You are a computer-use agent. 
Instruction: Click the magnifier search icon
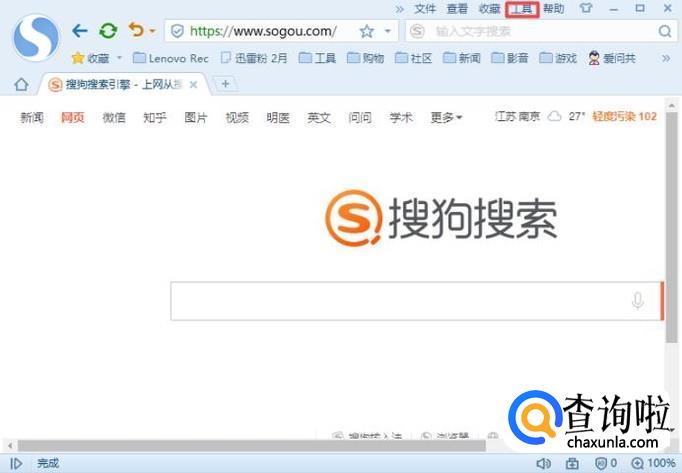click(x=665, y=31)
